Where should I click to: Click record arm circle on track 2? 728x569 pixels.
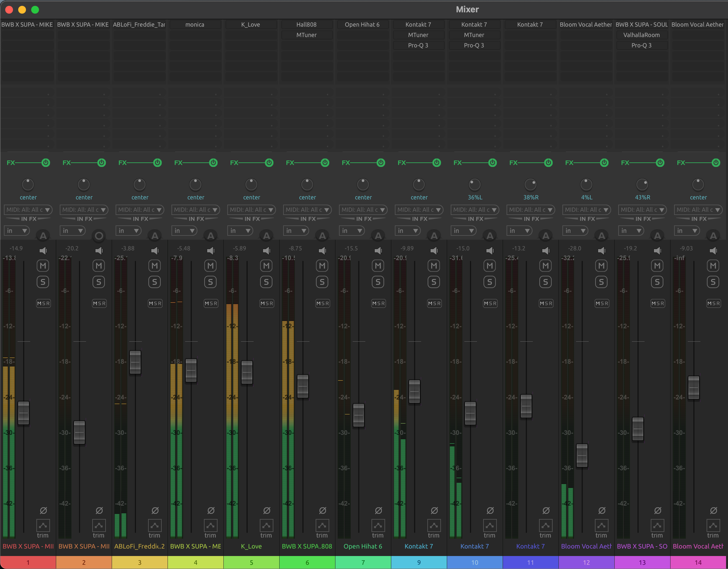pyautogui.click(x=99, y=236)
